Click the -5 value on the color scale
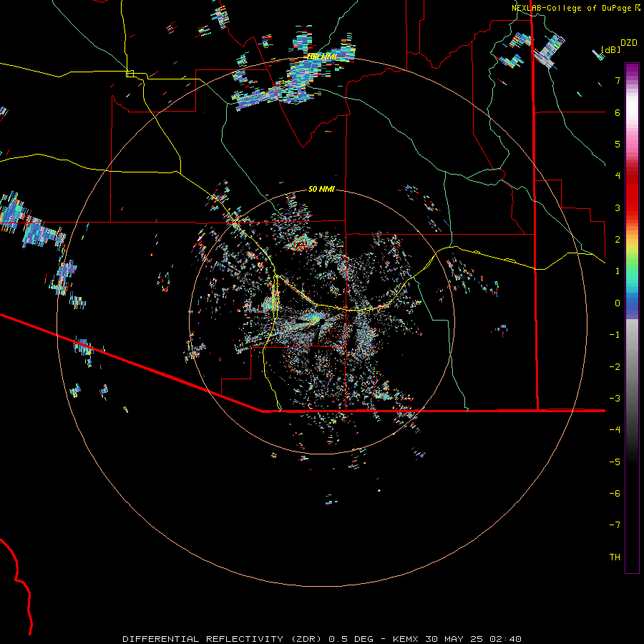644x644 pixels. (615, 462)
